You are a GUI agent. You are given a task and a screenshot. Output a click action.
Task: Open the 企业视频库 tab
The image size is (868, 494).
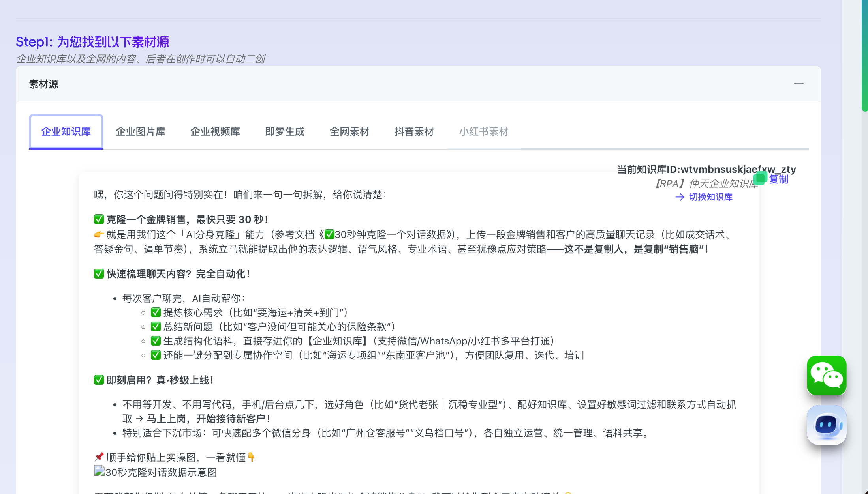215,131
